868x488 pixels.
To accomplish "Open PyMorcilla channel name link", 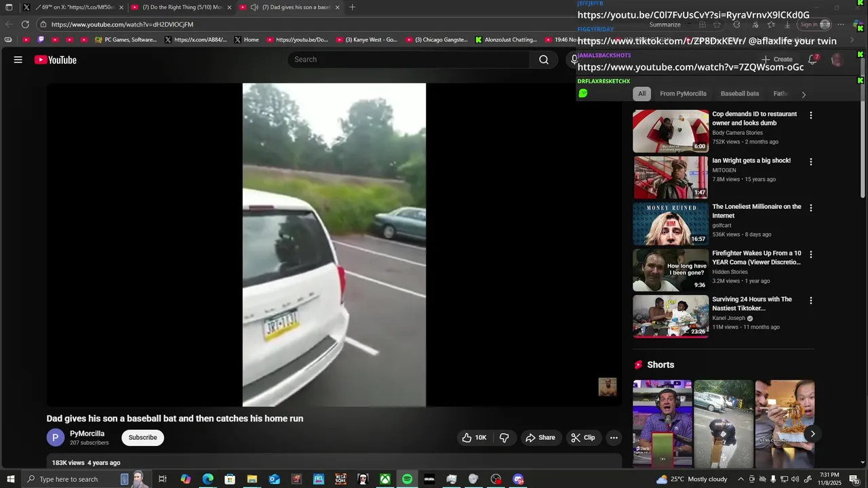I will coord(87,434).
